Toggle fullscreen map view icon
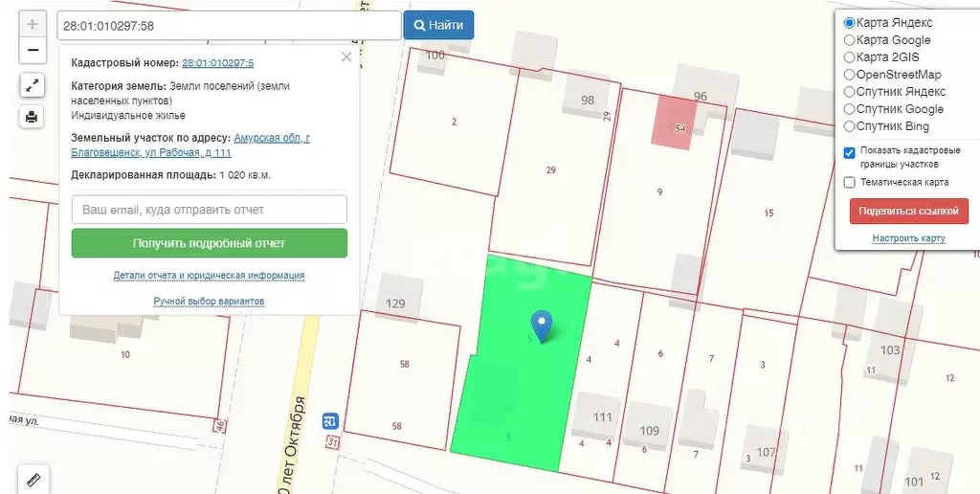 [33, 85]
